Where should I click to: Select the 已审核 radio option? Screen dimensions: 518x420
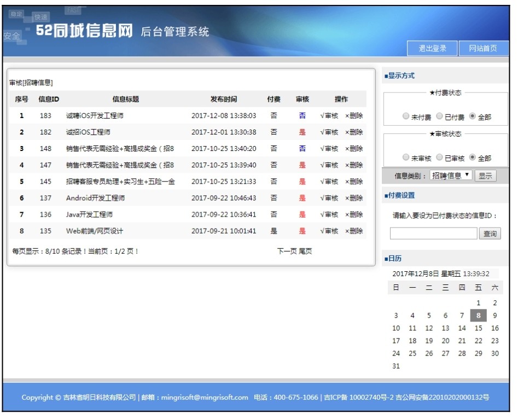[439, 157]
